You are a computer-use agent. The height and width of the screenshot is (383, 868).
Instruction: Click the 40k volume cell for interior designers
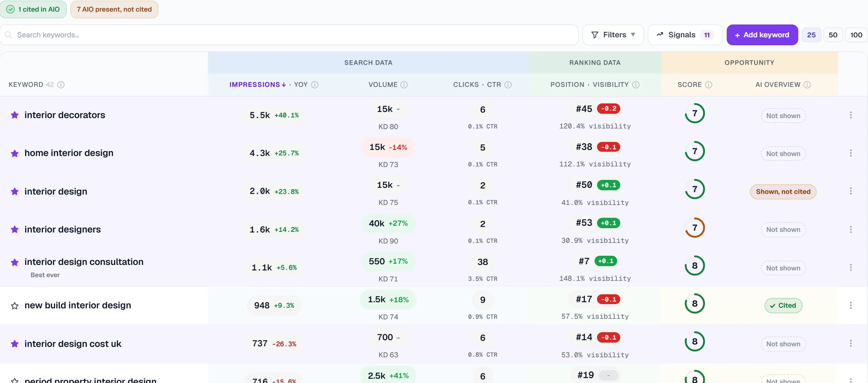388,224
